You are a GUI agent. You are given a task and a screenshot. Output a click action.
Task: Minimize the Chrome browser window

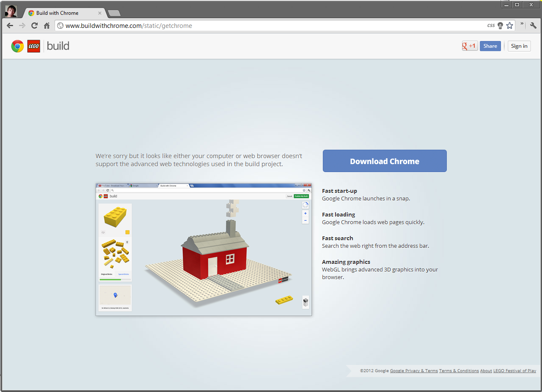[x=506, y=5]
